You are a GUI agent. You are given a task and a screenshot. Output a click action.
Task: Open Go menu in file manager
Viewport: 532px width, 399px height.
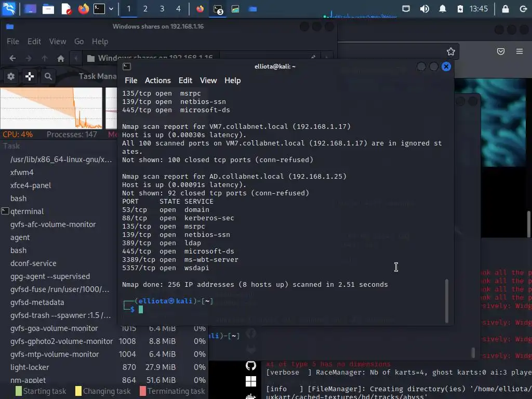click(x=79, y=42)
